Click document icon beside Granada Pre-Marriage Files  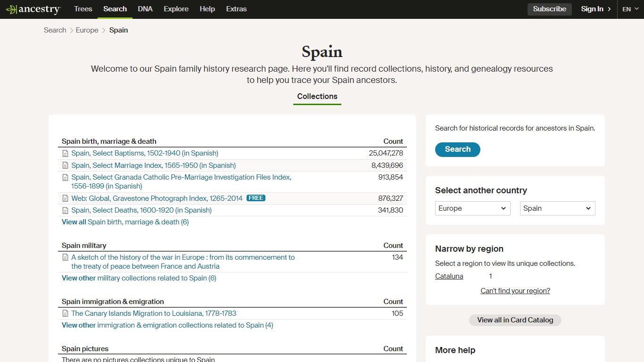tap(66, 177)
